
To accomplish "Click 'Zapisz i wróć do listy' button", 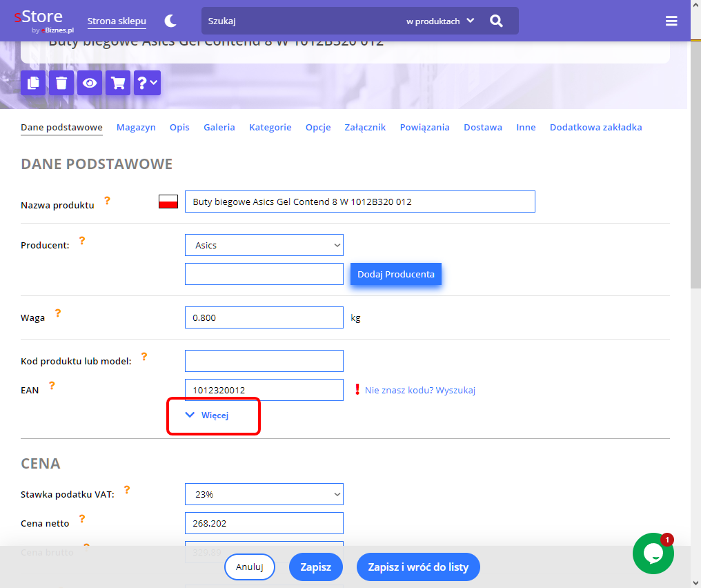I will [x=418, y=567].
